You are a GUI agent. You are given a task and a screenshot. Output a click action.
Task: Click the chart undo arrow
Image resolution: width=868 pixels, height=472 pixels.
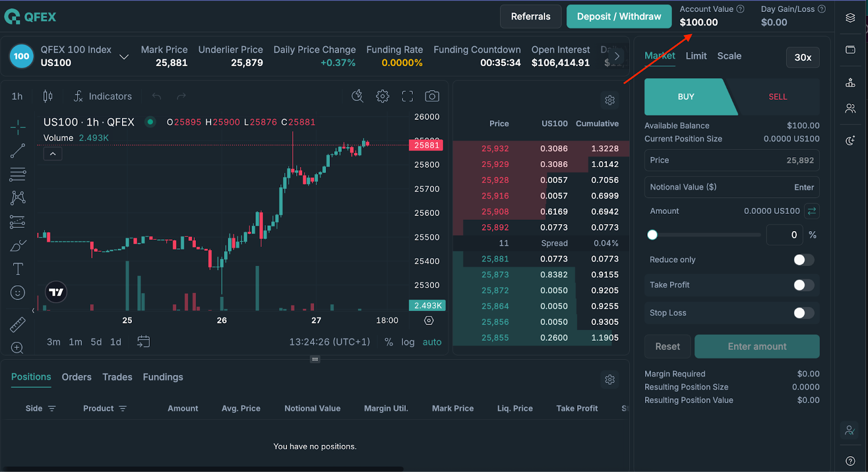coord(157,96)
